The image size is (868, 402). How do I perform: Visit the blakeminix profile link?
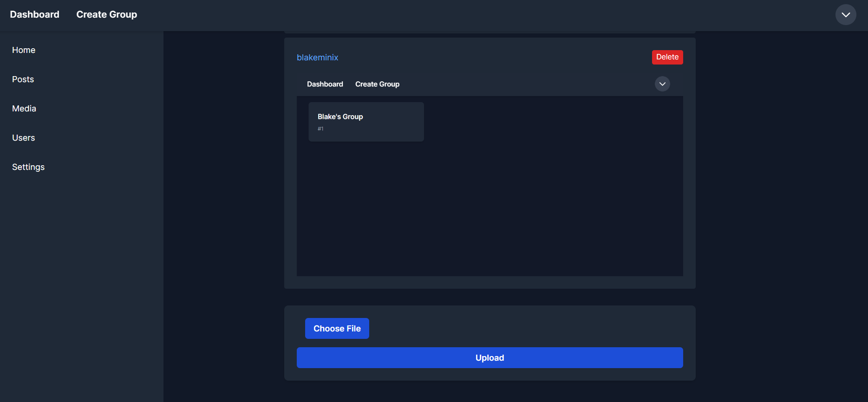pyautogui.click(x=317, y=58)
